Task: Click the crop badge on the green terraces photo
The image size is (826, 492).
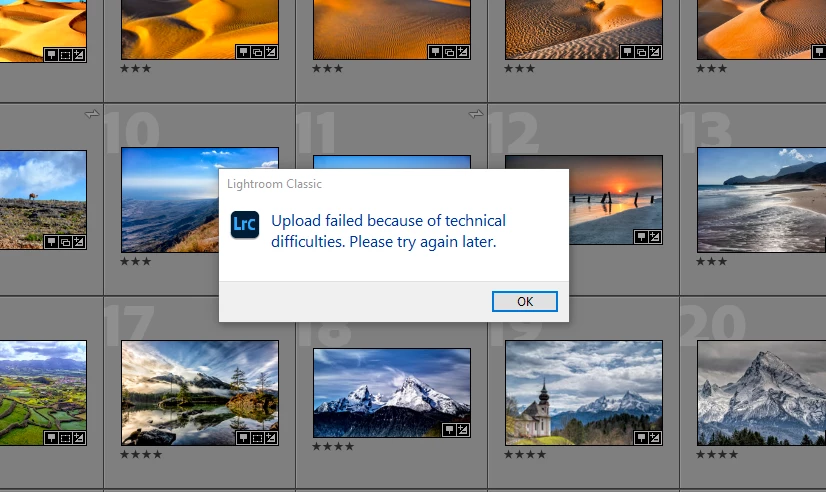Action: pyautogui.click(x=65, y=438)
